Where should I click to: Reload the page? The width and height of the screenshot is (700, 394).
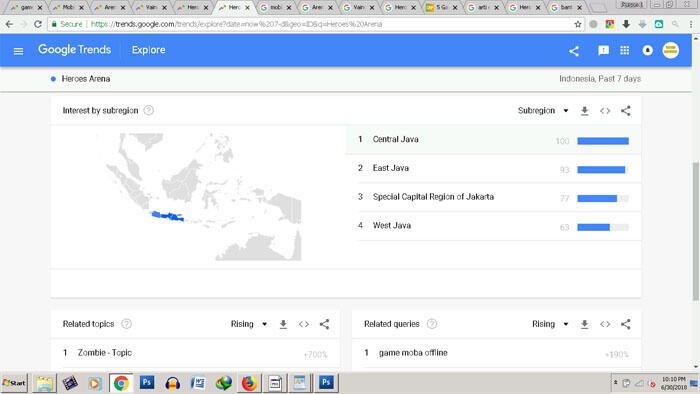(38, 24)
